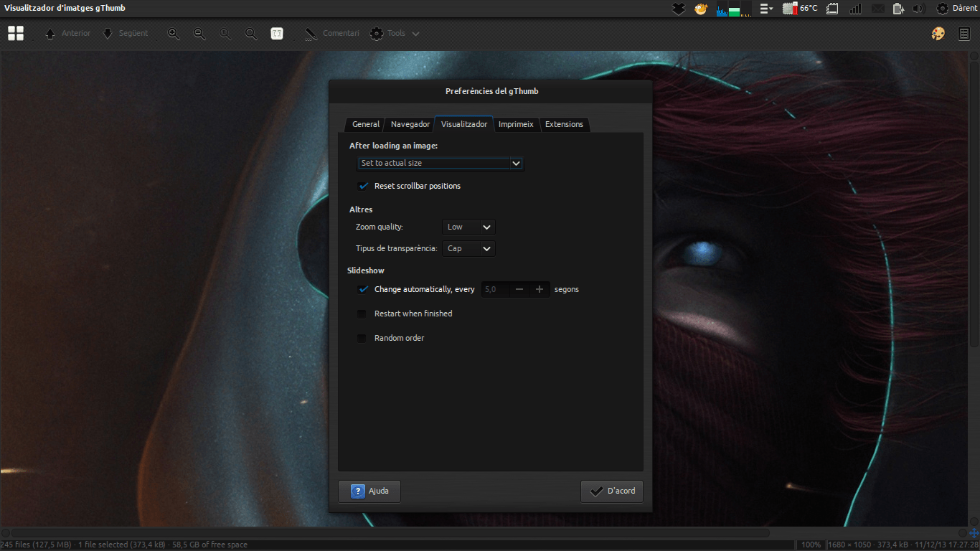Open the Comentari pencil tool
980x551 pixels.
[311, 34]
